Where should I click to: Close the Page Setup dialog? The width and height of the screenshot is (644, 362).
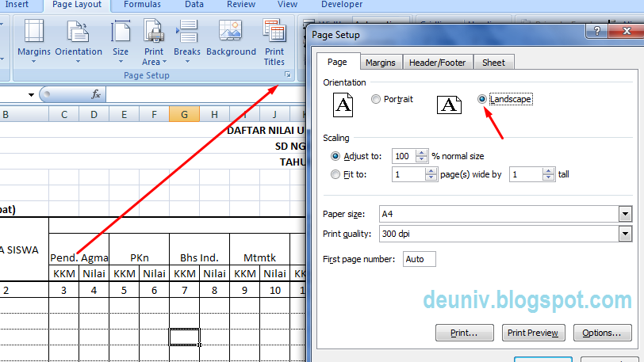pos(627,30)
